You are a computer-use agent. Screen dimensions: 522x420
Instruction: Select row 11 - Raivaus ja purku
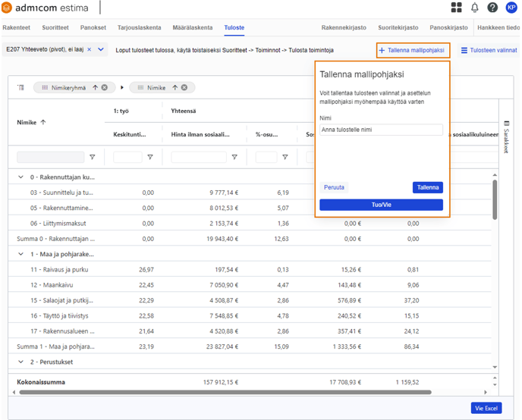pyautogui.click(x=250, y=269)
